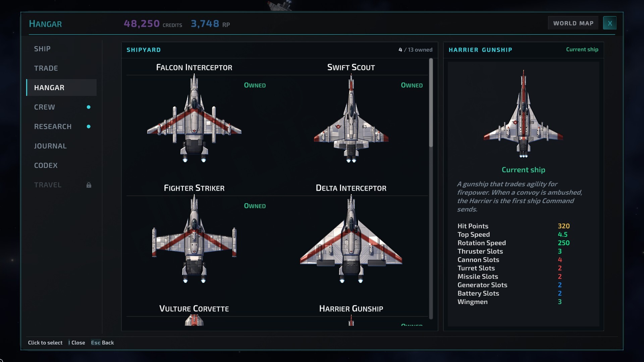Click the lock icon beside Travel

[89, 185]
